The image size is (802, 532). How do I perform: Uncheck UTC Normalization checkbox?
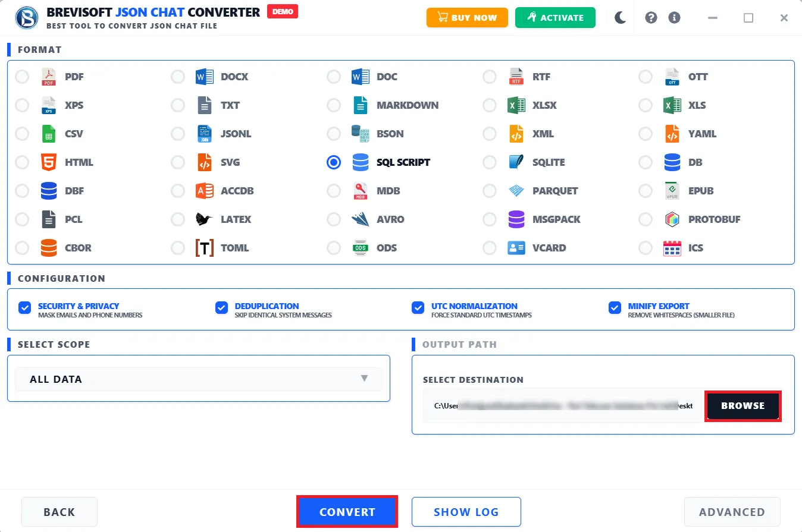418,307
